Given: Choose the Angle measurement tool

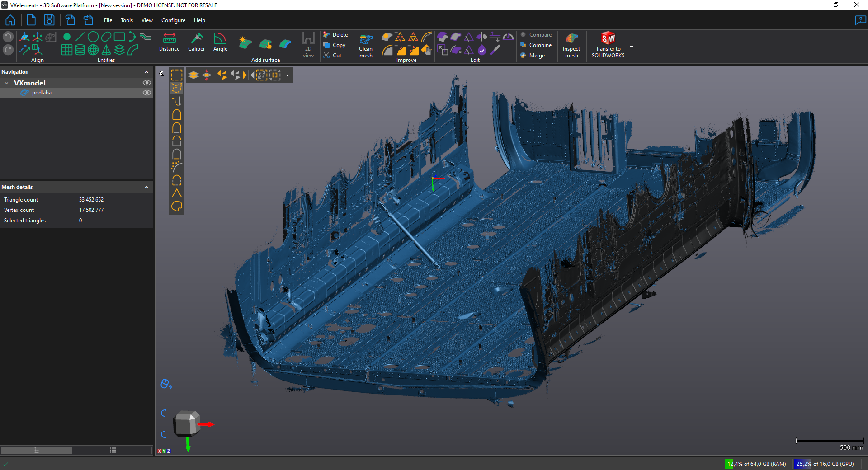Looking at the screenshot, I should click(x=220, y=42).
